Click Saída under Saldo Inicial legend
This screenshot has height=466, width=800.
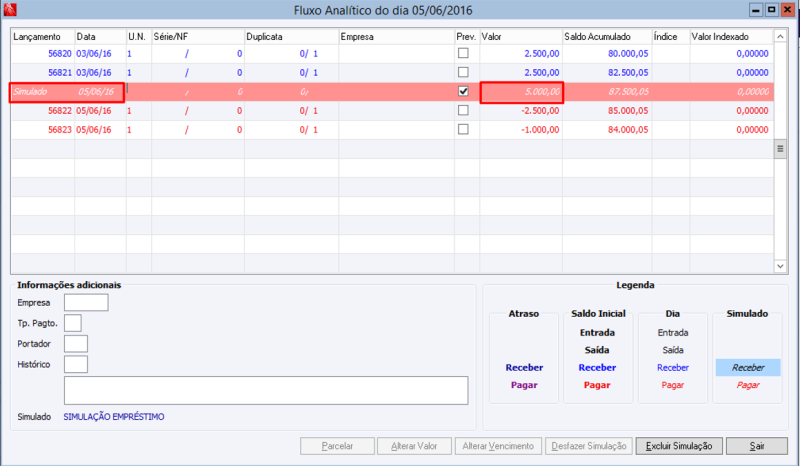(x=597, y=350)
